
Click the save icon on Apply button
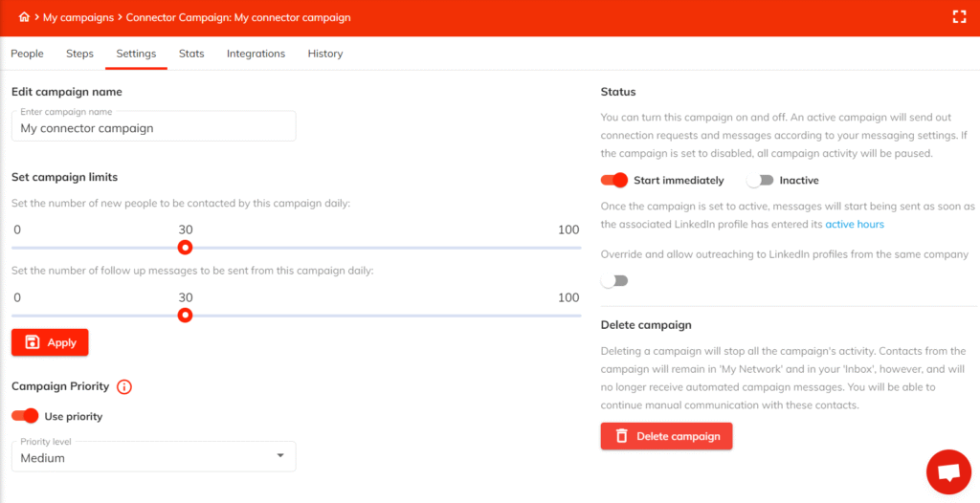pos(33,342)
